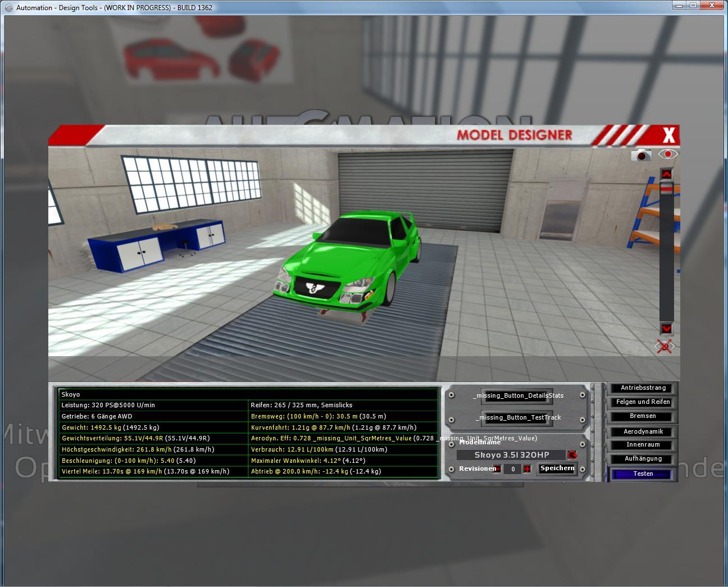Decrease revision number with the minus button
The width and height of the screenshot is (728, 587).
click(498, 469)
